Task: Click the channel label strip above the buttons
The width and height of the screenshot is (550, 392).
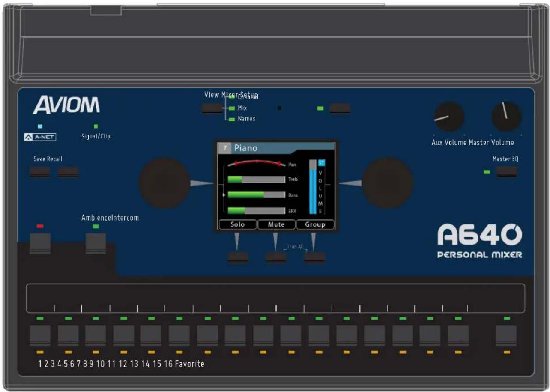Action: click(x=275, y=298)
